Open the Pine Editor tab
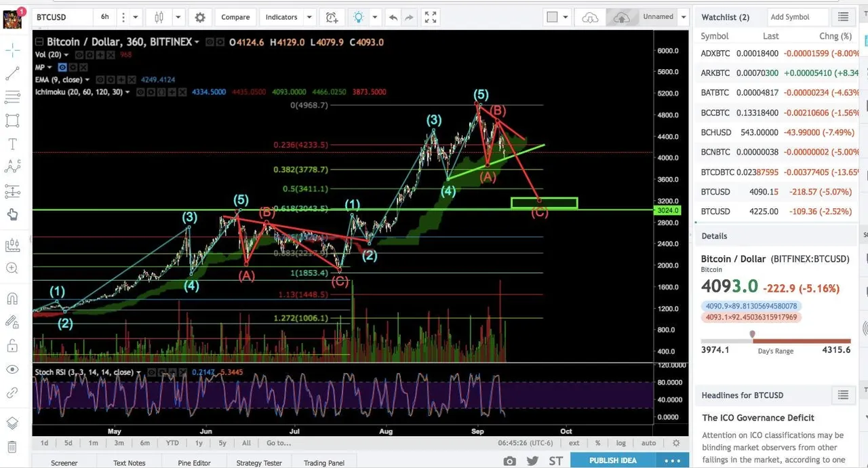Viewport: 868px width, 468px height. coord(194,463)
